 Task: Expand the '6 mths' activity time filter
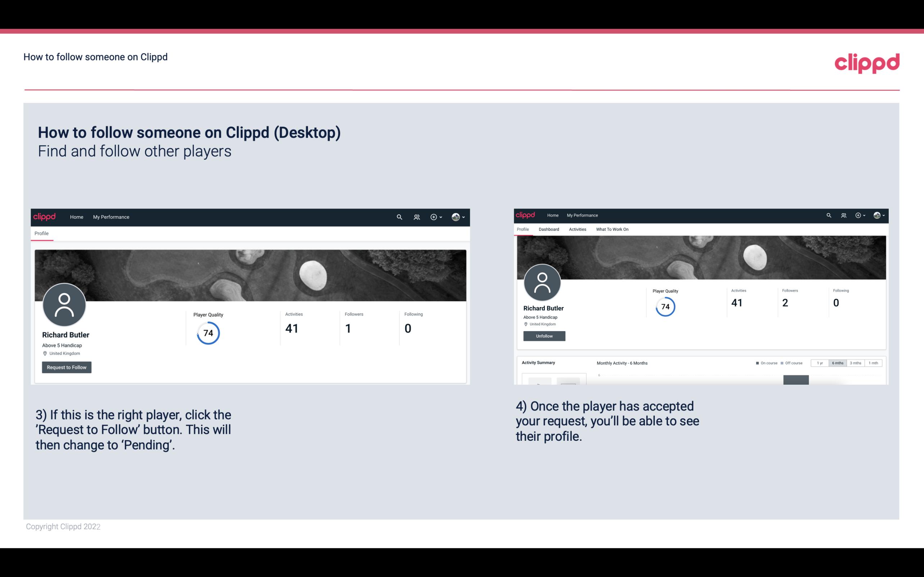(x=837, y=363)
